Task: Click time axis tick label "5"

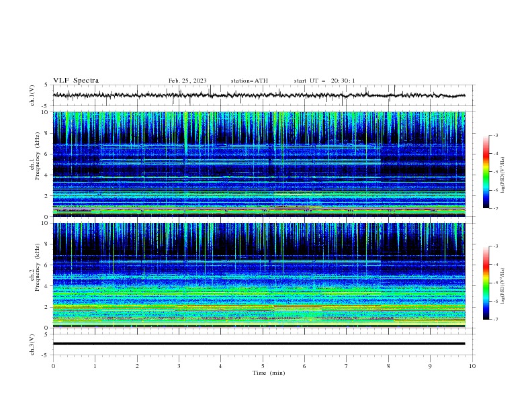Action: (x=263, y=366)
